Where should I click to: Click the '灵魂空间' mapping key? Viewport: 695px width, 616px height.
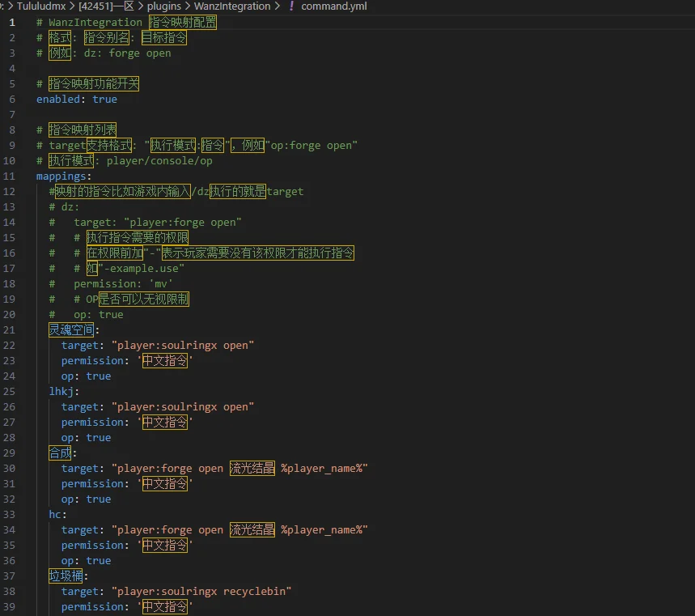coord(71,330)
